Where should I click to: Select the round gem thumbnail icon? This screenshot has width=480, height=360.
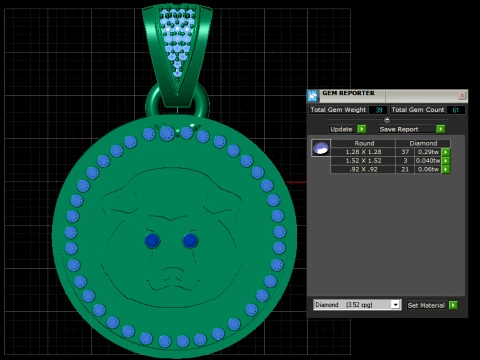[321, 148]
